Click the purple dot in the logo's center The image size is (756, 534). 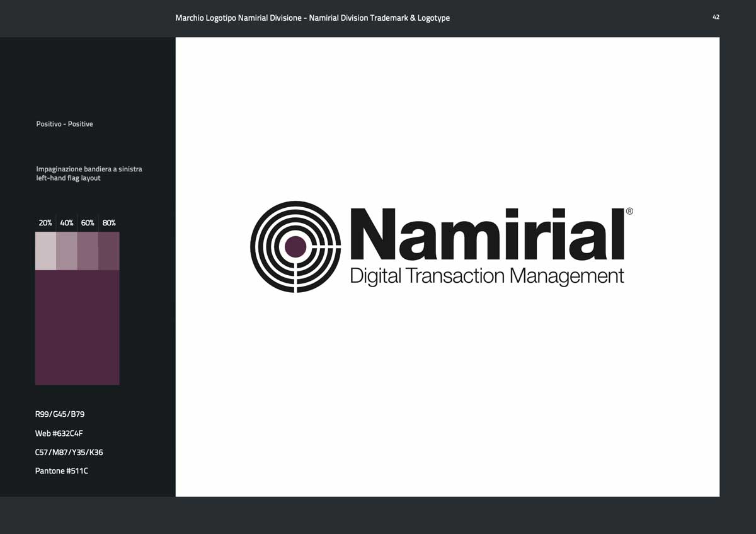295,247
